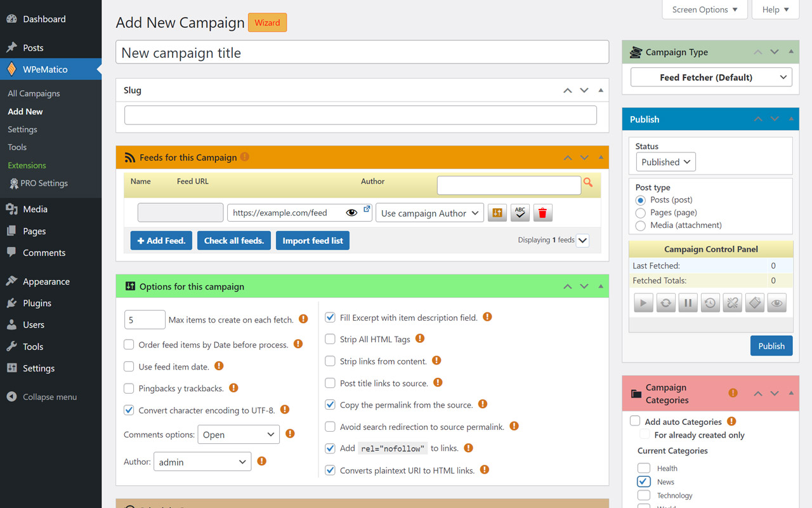
Task: Open WPeMatico Settings submenu item
Action: 22,129
